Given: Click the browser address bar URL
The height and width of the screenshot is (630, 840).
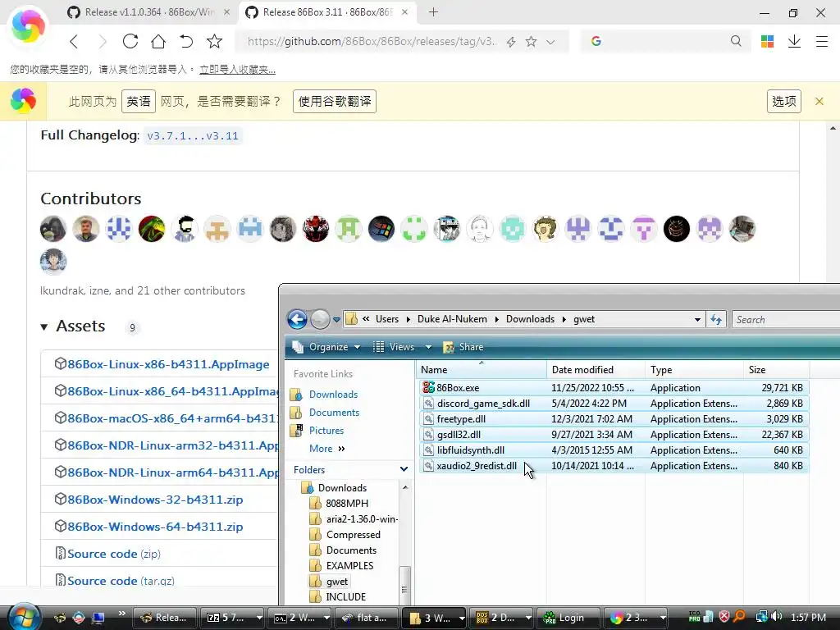Looking at the screenshot, I should click(372, 41).
